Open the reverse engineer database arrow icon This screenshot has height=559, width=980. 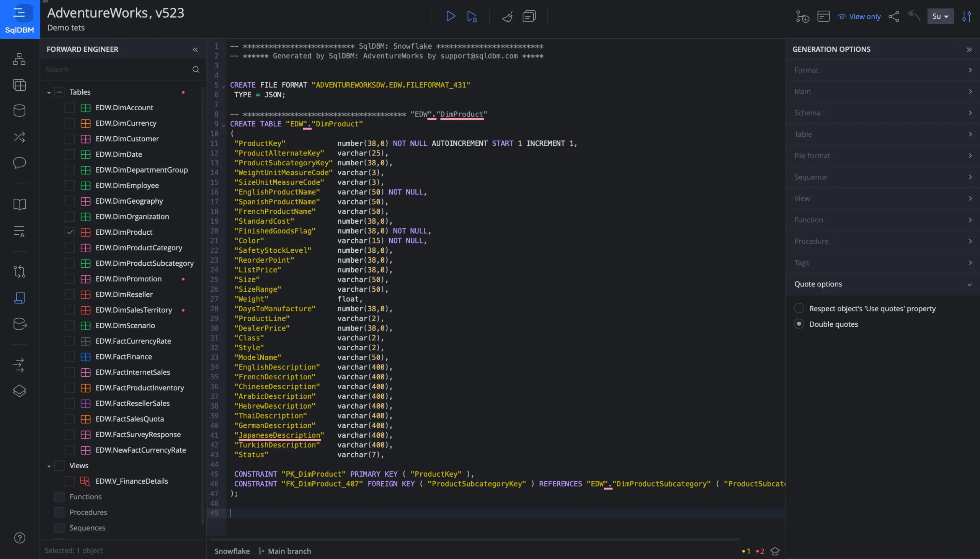pos(20,324)
